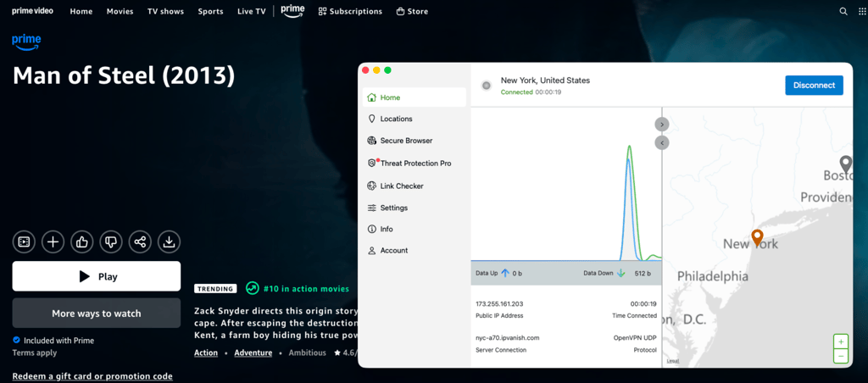Click Redeem a gift card or promotion code

point(92,376)
